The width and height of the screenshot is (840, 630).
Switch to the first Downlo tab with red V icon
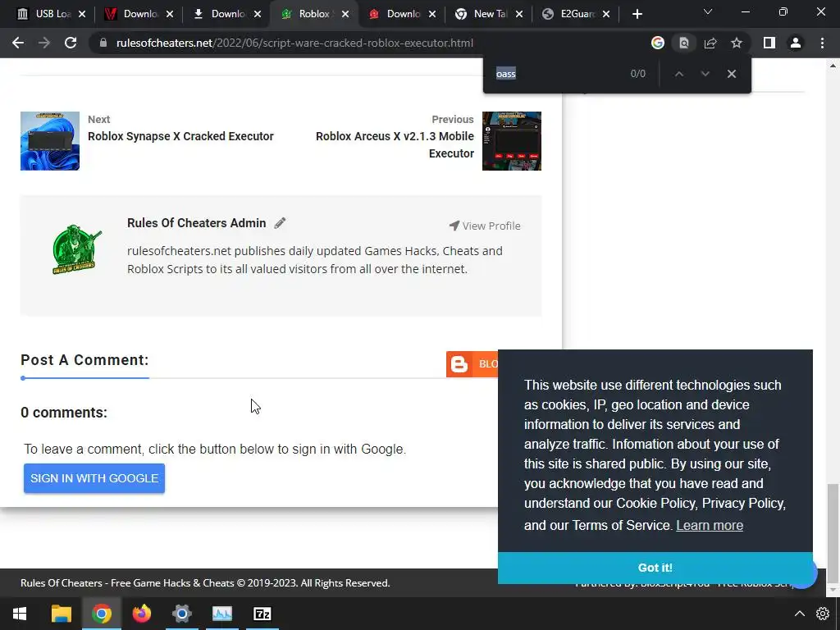pos(139,14)
